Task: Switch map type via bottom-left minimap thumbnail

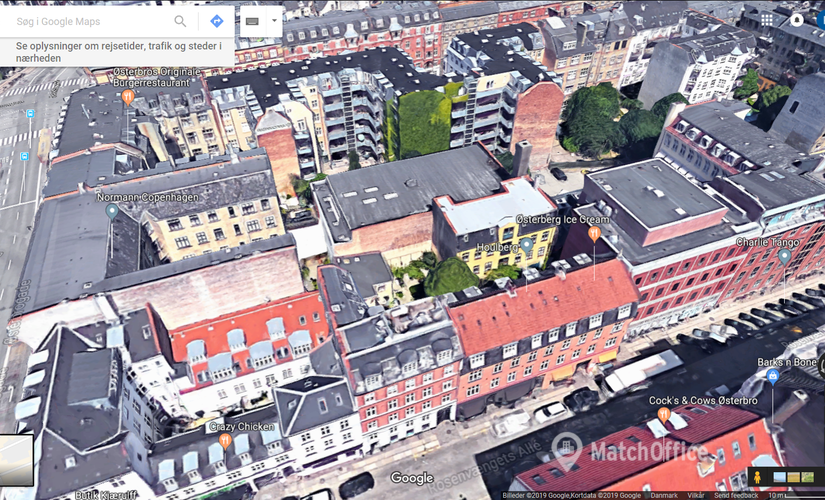Action: [x=16, y=460]
